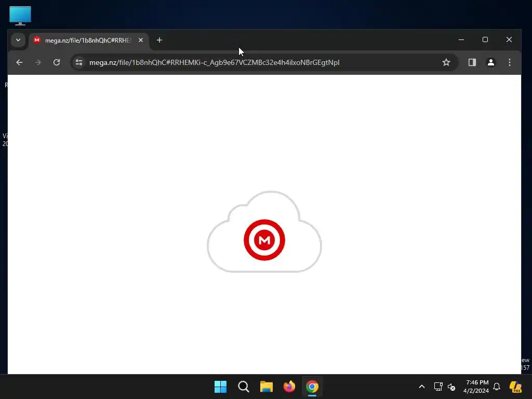Image resolution: width=532 pixels, height=399 pixels.
Task: Open the This PC desktop icon
Action: [x=20, y=16]
